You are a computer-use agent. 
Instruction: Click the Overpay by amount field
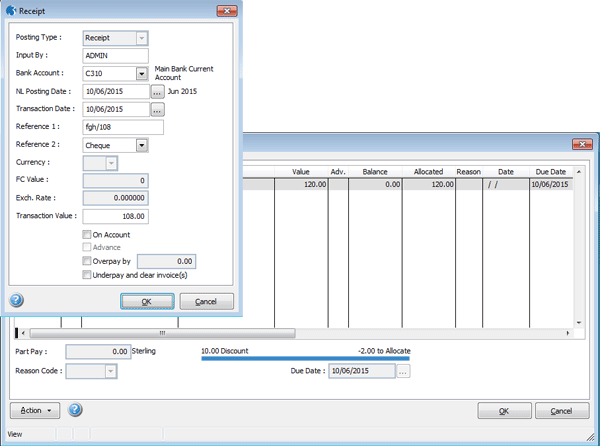tap(166, 261)
